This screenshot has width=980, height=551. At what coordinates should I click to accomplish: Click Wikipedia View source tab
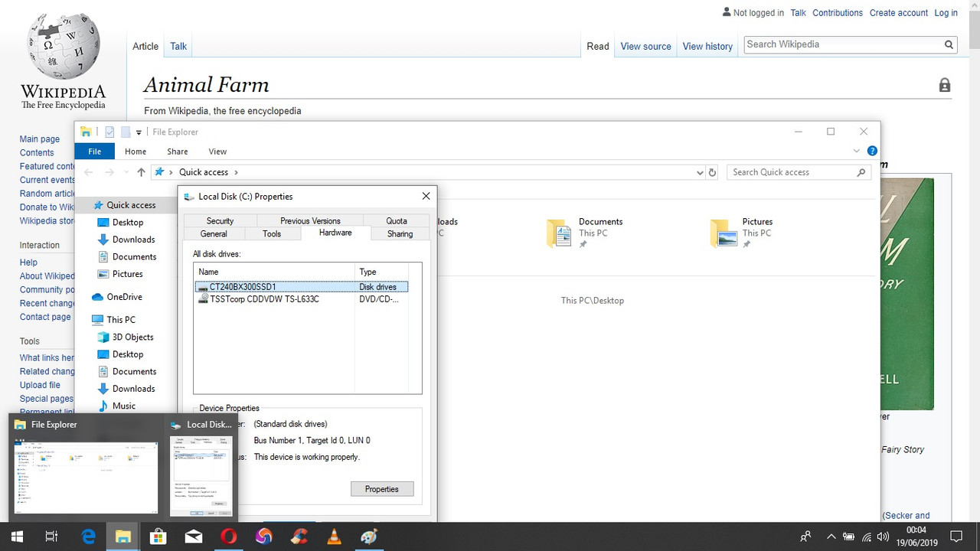click(x=645, y=47)
